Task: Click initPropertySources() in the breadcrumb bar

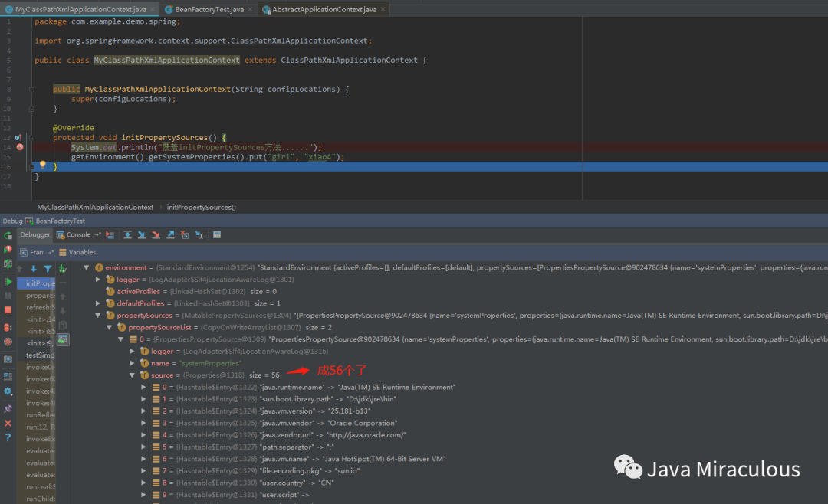Action: click(x=201, y=207)
